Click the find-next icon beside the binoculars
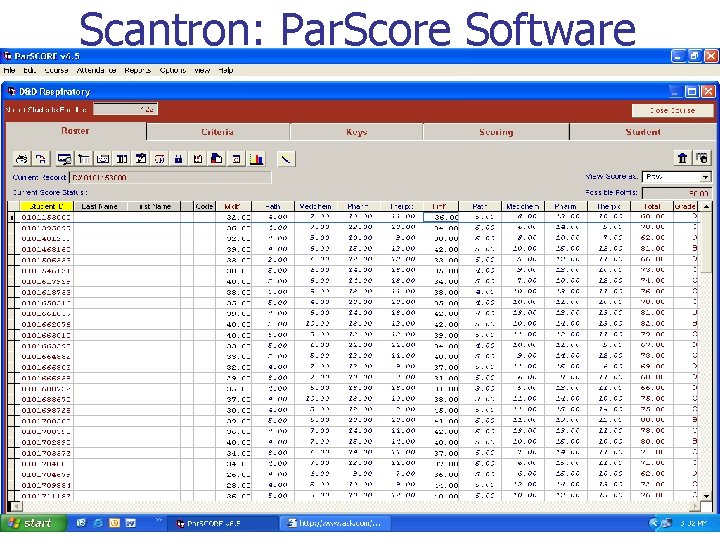 [x=41, y=159]
